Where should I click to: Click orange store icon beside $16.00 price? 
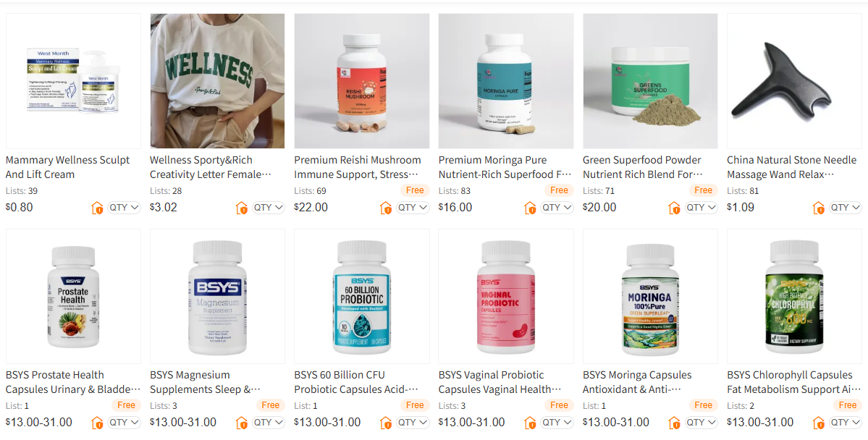click(530, 208)
